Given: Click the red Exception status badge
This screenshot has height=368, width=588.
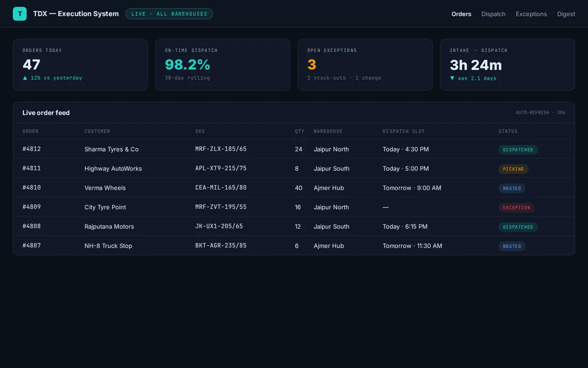Looking at the screenshot, I should [516, 208].
